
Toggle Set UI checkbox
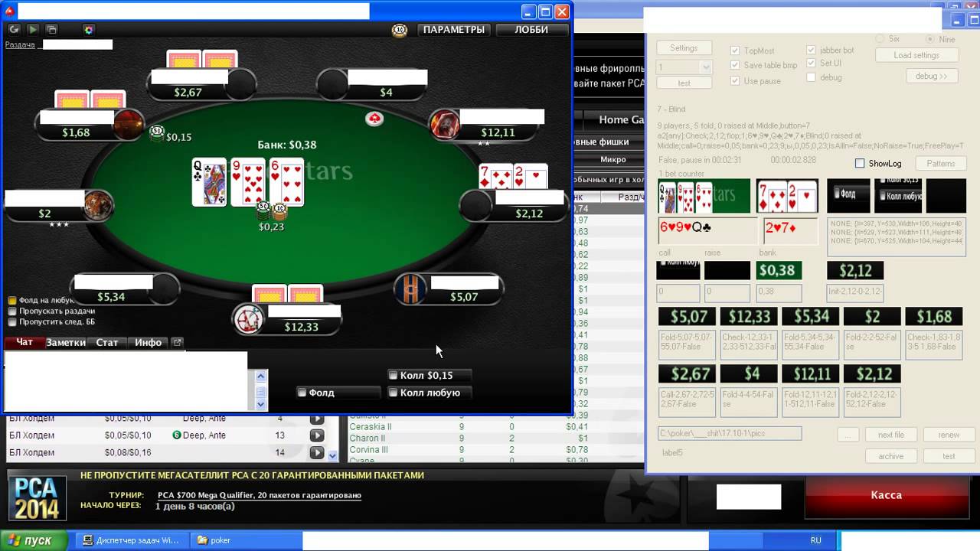[811, 64]
